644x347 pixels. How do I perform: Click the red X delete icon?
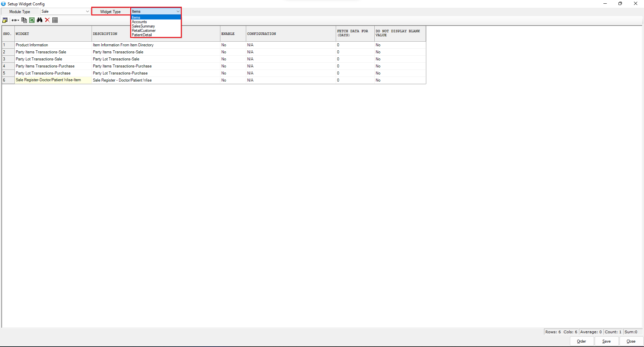[x=47, y=20]
